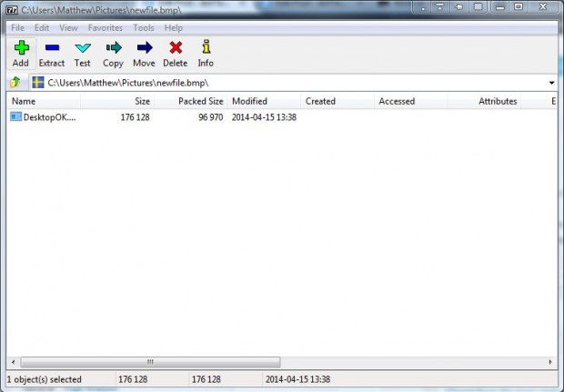The width and height of the screenshot is (564, 392).
Task: Go up one folder level icon
Action: (x=15, y=83)
